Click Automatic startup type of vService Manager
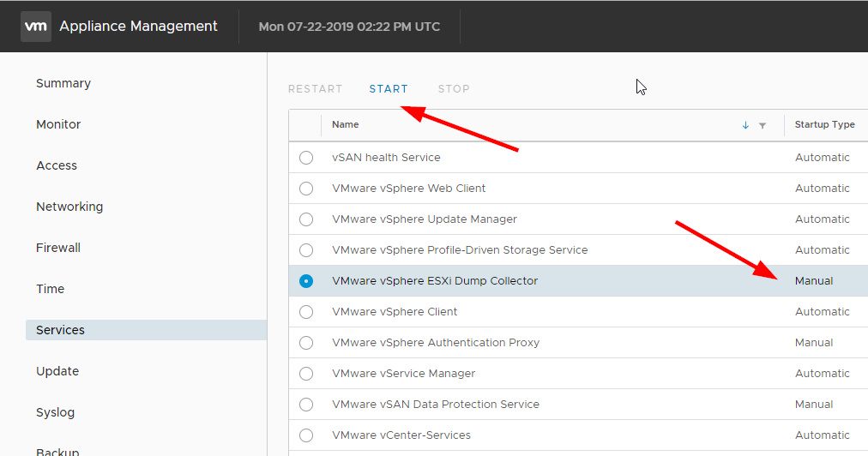Viewport: 868px width, 456px height. coord(822,374)
